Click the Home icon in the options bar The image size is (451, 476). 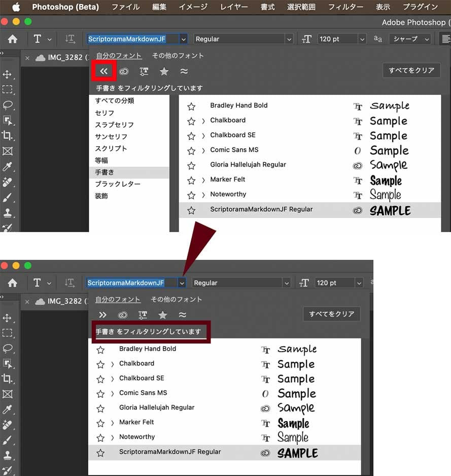pyautogui.click(x=12, y=39)
